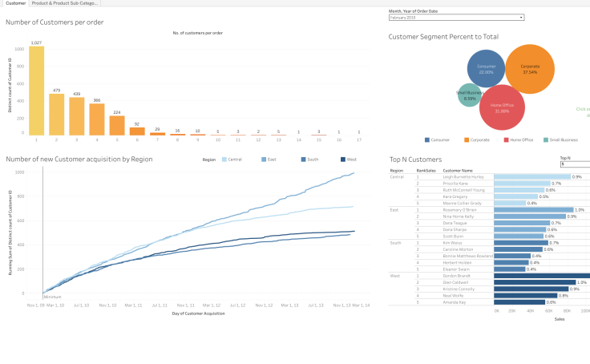Viewport: 590px width, 364px height.
Task: Click the Top N input field
Action: [574, 164]
